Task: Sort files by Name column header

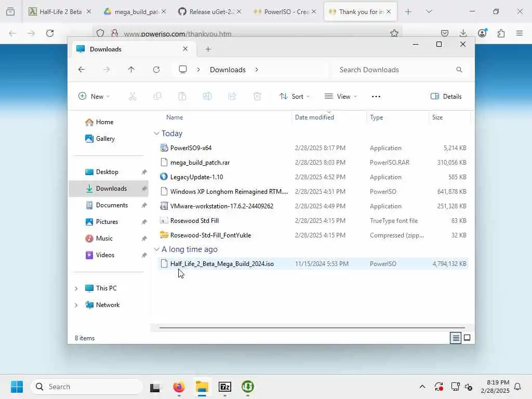Action: (175, 117)
